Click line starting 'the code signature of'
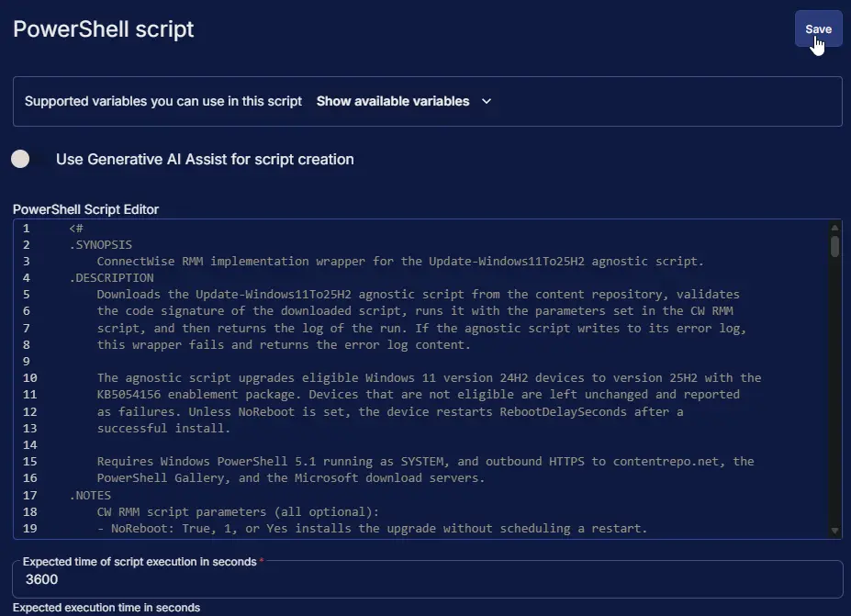Image resolution: width=851 pixels, height=616 pixels. pyautogui.click(x=415, y=311)
